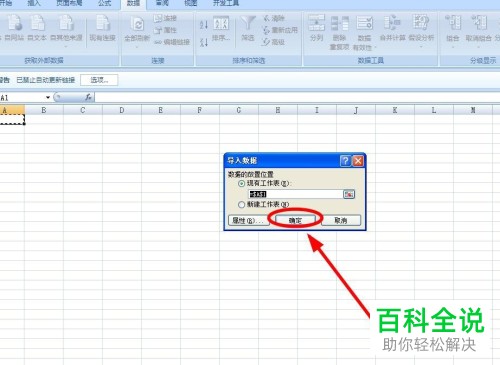Click 取消 (Cancel) in import dialog
The height and width of the screenshot is (365, 500).
click(341, 220)
